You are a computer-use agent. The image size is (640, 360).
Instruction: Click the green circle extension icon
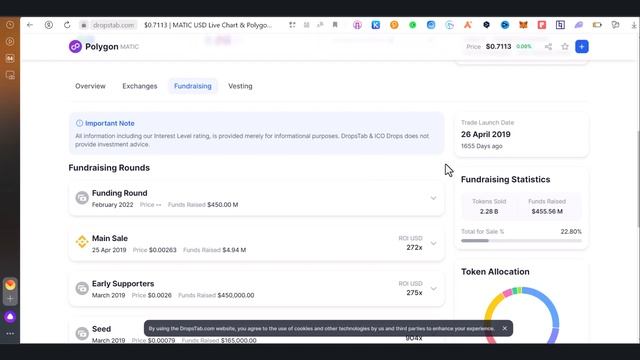(x=413, y=25)
